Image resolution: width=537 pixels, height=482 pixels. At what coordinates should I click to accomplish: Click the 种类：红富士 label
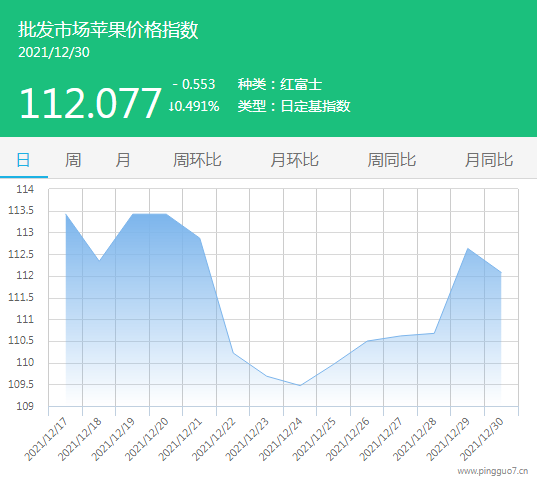pos(280,84)
